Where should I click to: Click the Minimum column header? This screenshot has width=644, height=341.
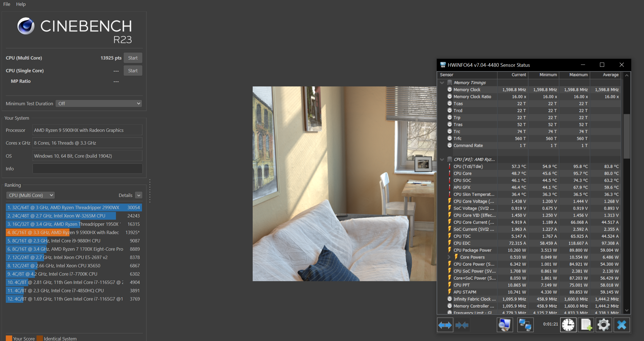[544, 75]
